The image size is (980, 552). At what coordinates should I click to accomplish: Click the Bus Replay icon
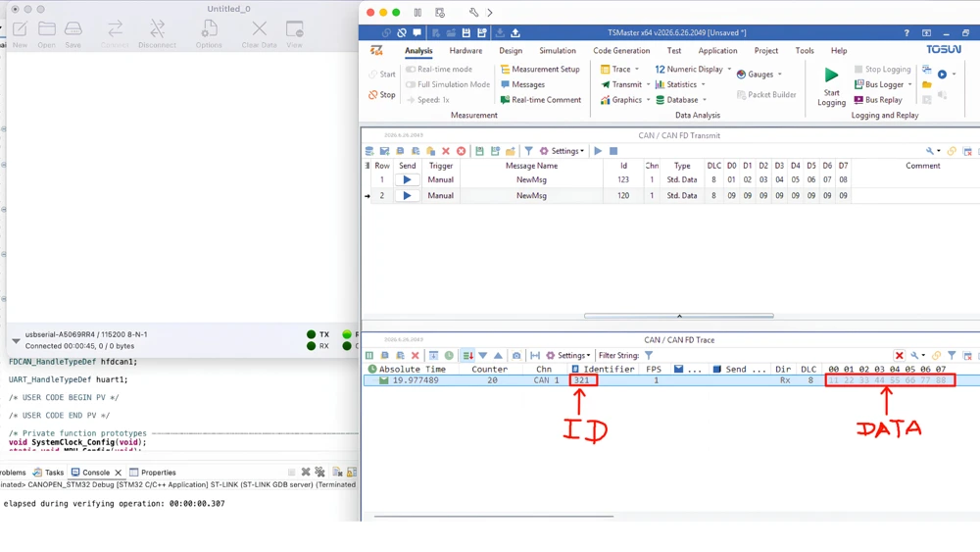click(x=858, y=100)
